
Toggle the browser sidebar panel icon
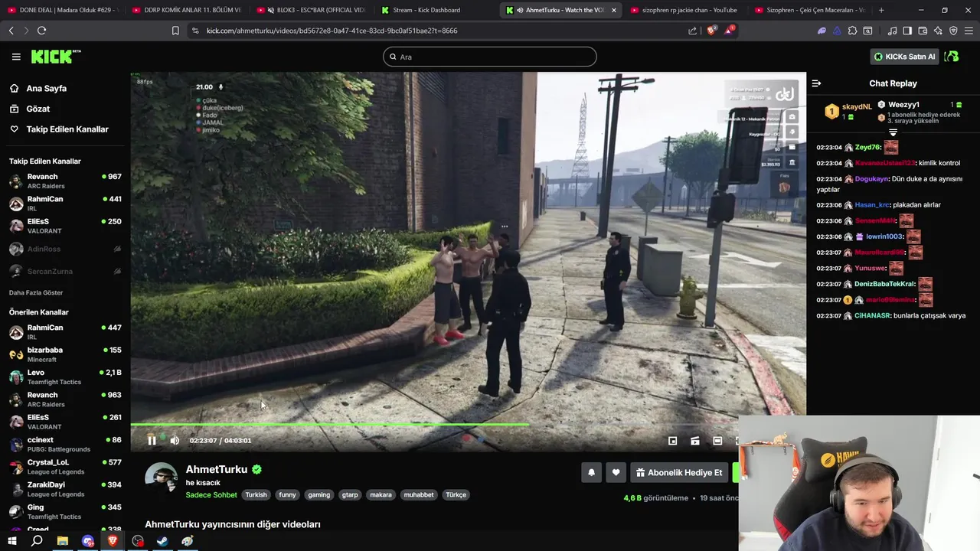[x=907, y=31]
